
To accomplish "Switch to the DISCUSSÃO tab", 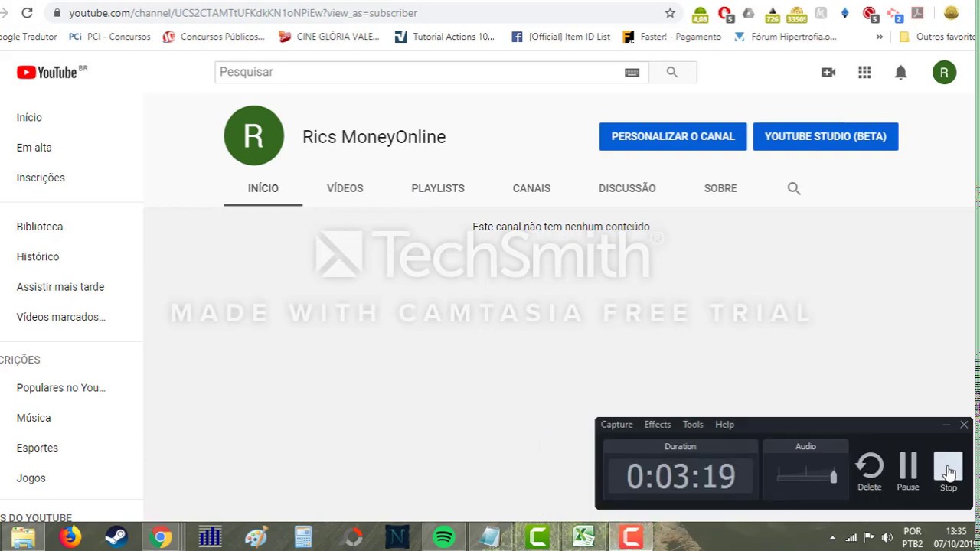I will coord(627,188).
